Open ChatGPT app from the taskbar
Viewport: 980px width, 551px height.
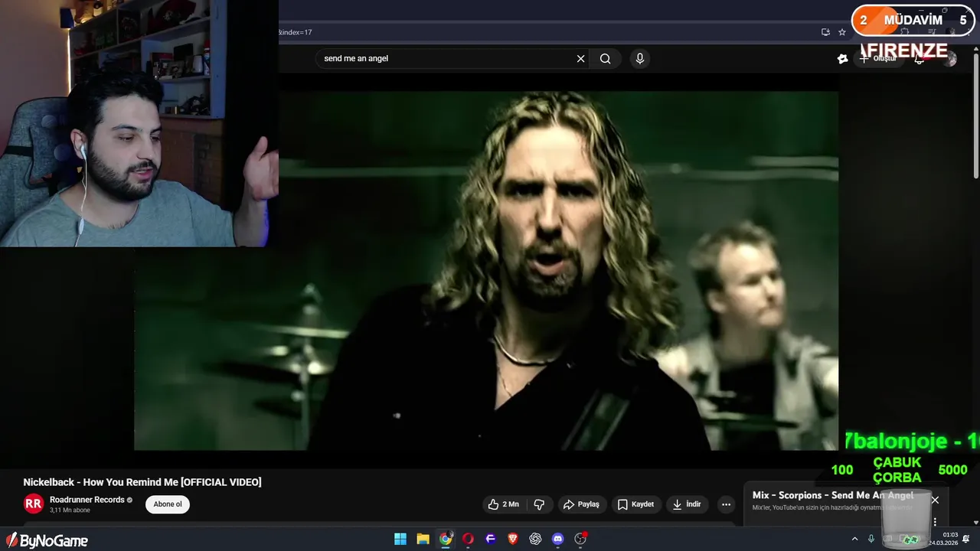535,539
